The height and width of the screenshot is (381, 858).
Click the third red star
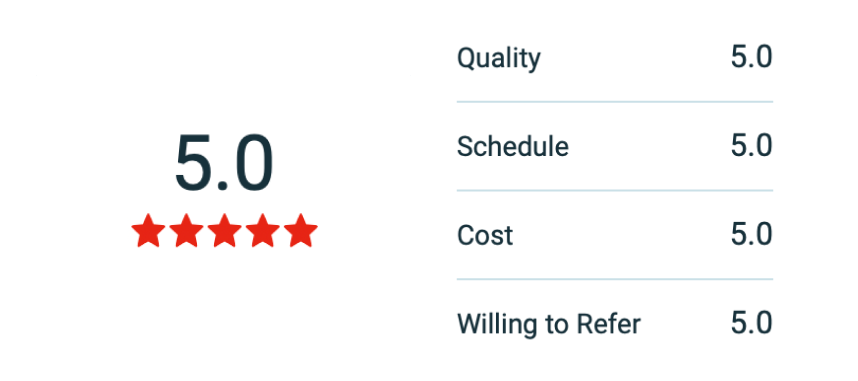[x=224, y=230]
